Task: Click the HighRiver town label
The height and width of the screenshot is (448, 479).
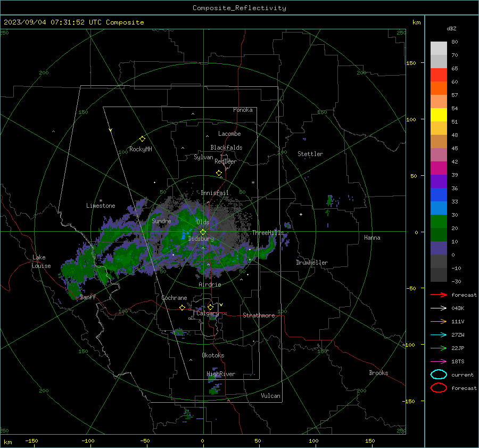Action: [221, 374]
